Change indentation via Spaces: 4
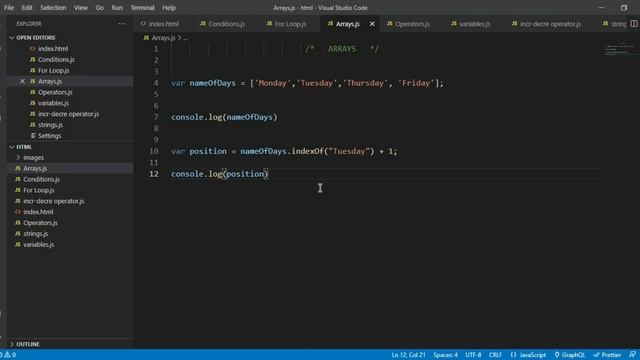The width and height of the screenshot is (640, 360). pyautogui.click(x=445, y=355)
